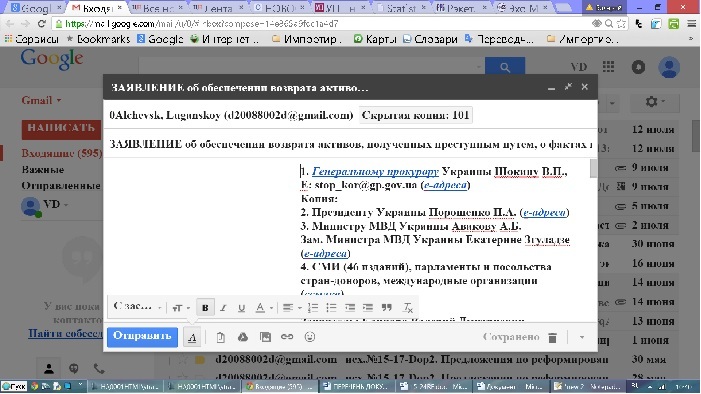
Task: Discard the draft with trash icon
Action: point(552,338)
